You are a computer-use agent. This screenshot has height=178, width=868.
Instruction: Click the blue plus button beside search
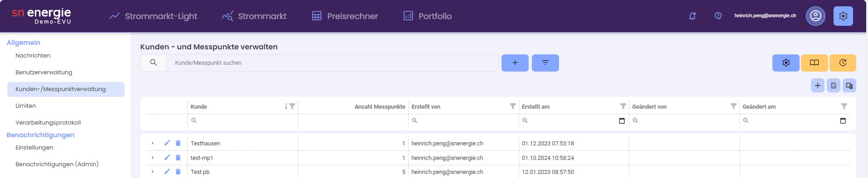tap(515, 63)
